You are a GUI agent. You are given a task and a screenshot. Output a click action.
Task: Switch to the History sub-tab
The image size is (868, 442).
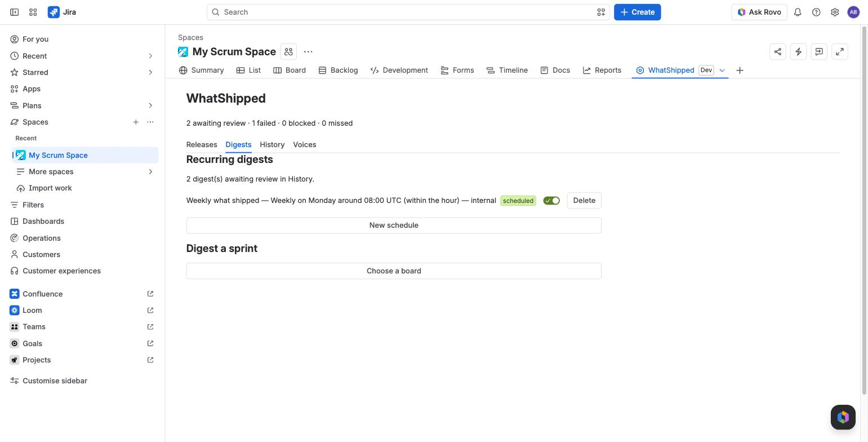click(x=272, y=144)
